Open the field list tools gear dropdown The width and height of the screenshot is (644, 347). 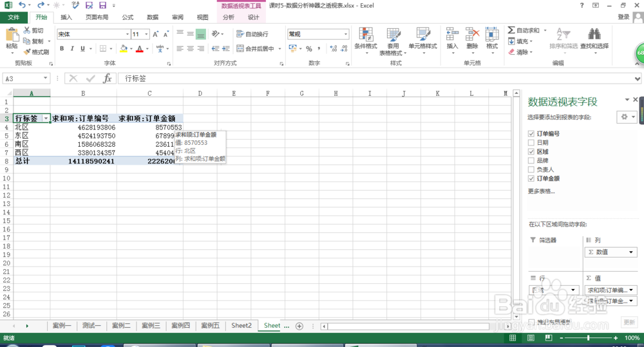click(627, 117)
